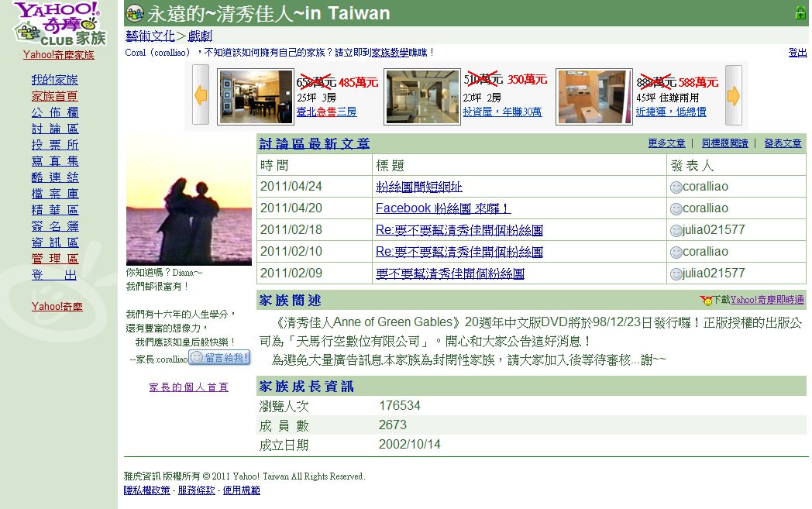Open the 485萬元 dining room ad thumbnail
Image resolution: width=812 pixels, height=509 pixels.
coord(256,96)
